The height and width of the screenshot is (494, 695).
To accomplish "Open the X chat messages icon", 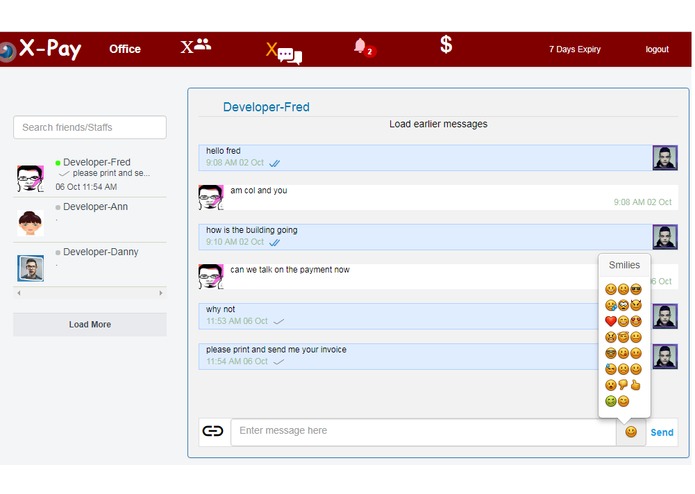I will [284, 53].
